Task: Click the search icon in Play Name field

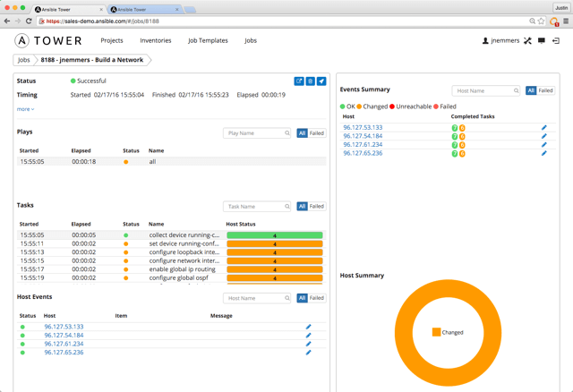Action: [x=287, y=133]
